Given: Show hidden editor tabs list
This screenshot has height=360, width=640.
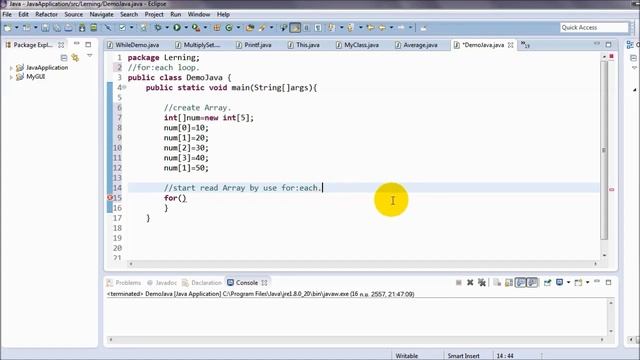Looking at the screenshot, I should tap(525, 45).
